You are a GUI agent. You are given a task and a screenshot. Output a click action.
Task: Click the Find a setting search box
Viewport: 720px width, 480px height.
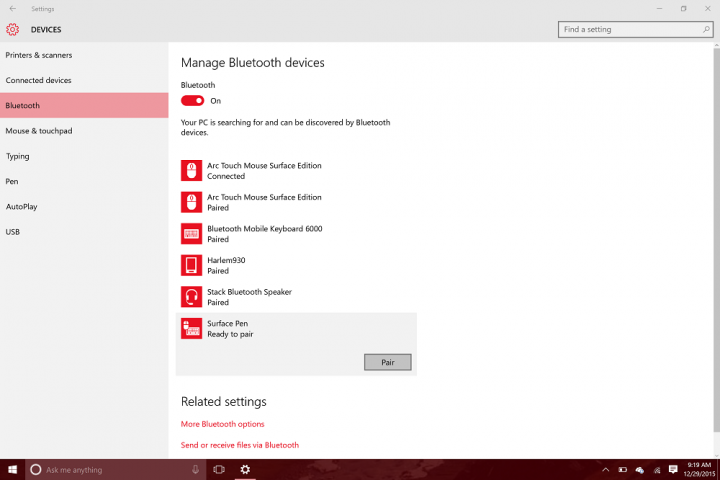pyautogui.click(x=635, y=29)
